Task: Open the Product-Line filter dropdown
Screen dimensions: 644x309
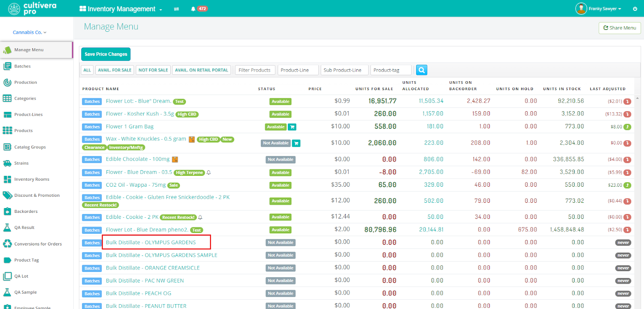Action: pyautogui.click(x=298, y=70)
